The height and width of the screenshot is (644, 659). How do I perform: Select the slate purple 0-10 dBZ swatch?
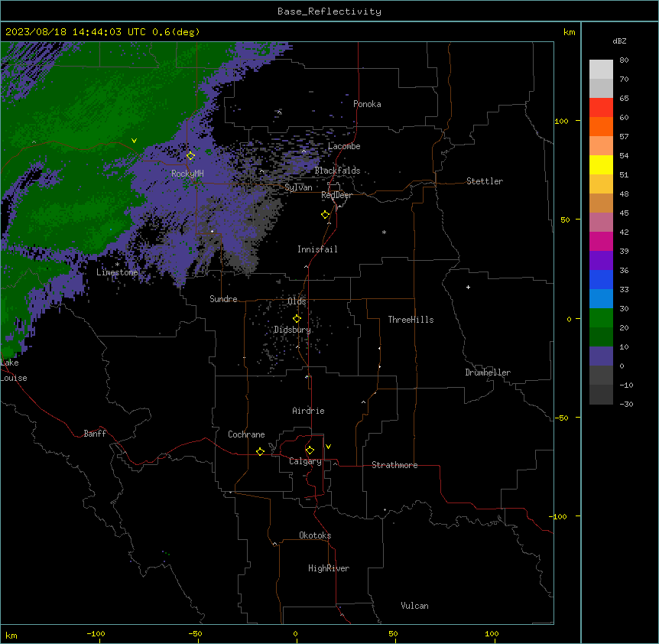[601, 356]
